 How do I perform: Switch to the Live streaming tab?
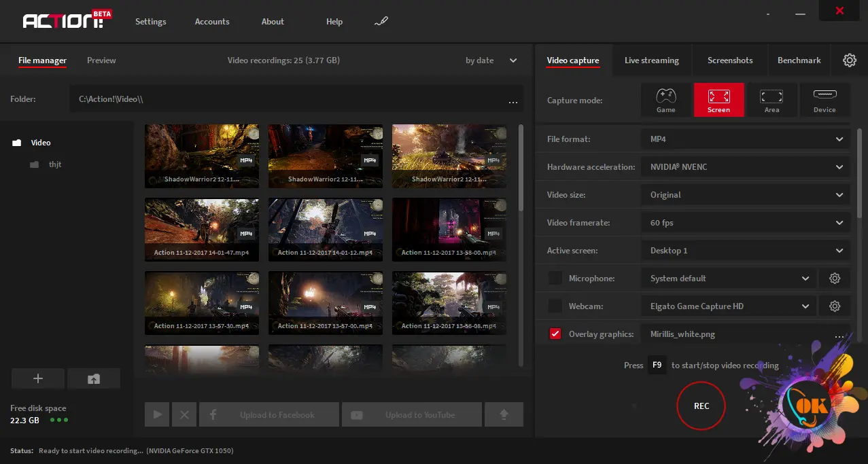(652, 60)
